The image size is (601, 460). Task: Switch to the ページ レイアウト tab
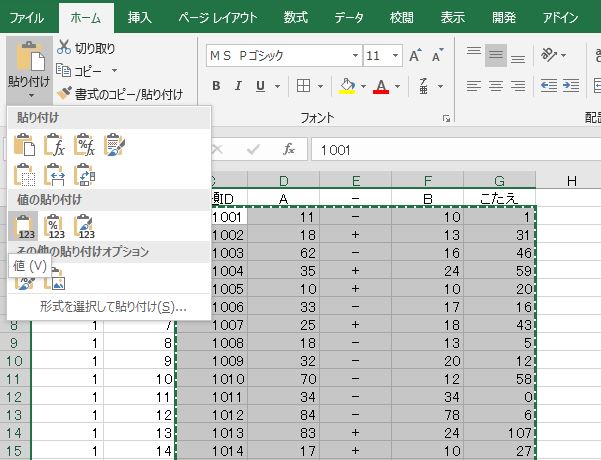[218, 18]
